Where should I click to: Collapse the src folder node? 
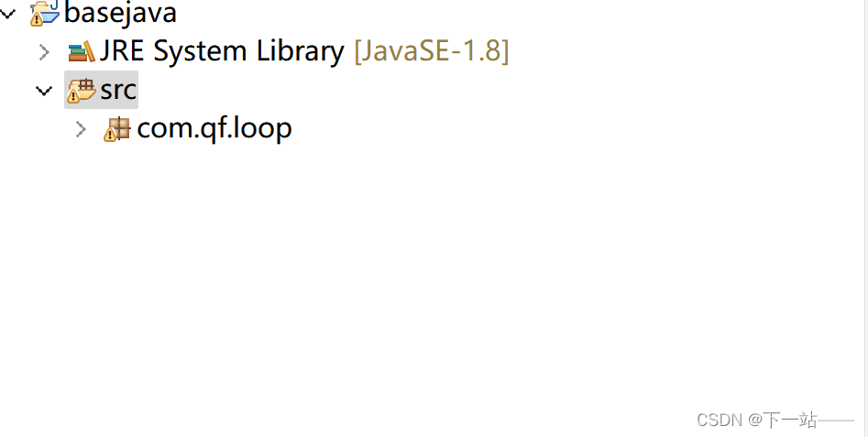(44, 90)
